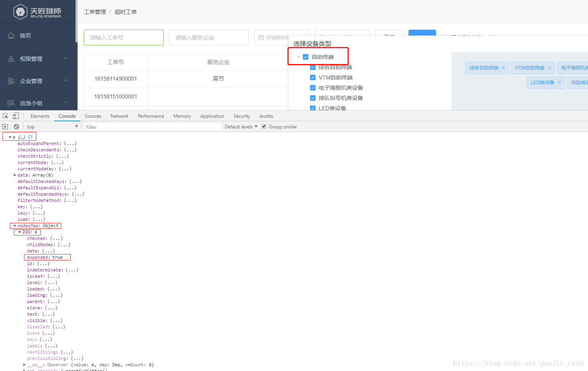Open the Memory tab
Viewport: 588px width, 371px height.
click(182, 116)
